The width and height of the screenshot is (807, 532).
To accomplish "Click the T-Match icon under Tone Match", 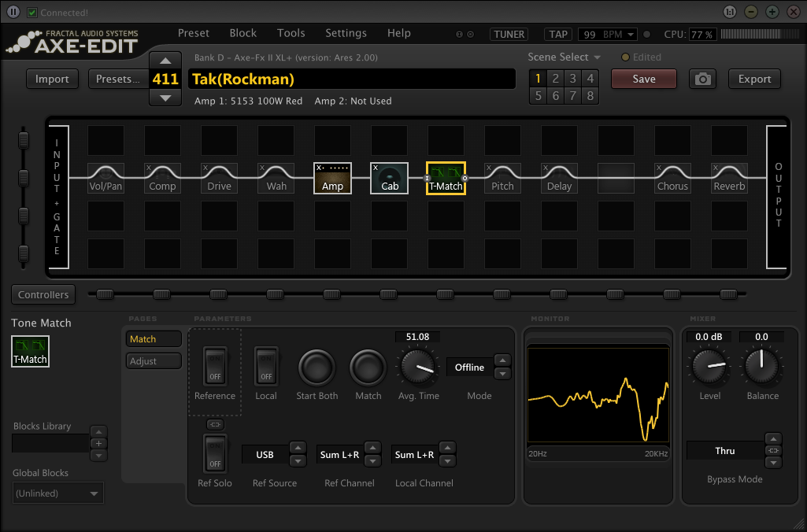I will tap(31, 352).
